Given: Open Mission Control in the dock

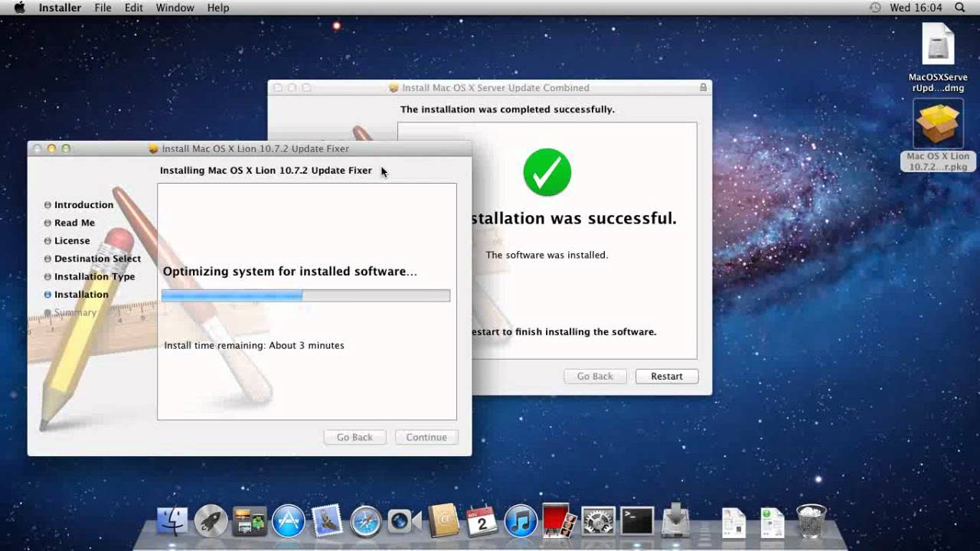Looking at the screenshot, I should [x=250, y=521].
